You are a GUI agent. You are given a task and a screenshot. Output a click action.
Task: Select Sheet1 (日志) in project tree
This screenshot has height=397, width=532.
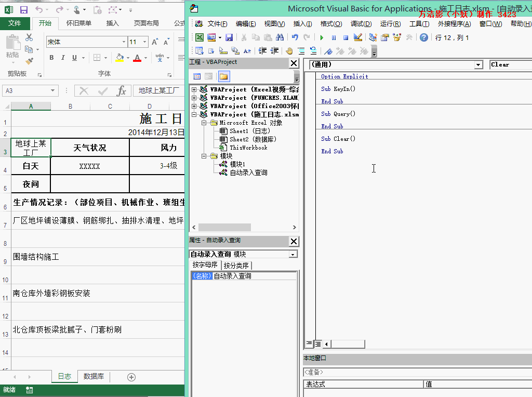(250, 131)
